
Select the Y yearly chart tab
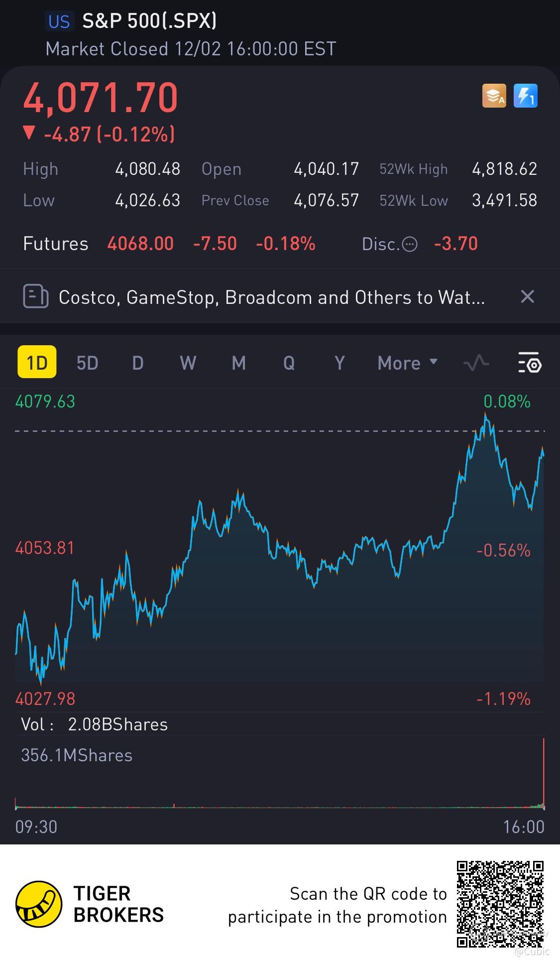tap(339, 363)
